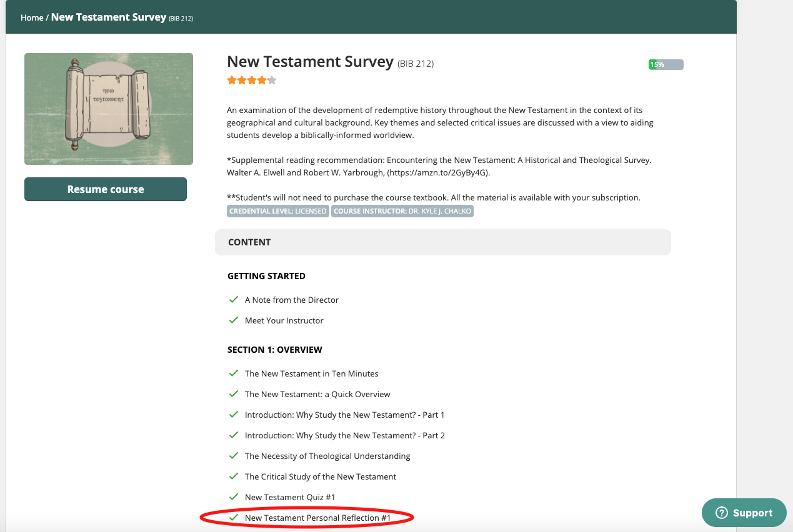Open the Support help widget
Screen dimensions: 793x532
(744, 513)
